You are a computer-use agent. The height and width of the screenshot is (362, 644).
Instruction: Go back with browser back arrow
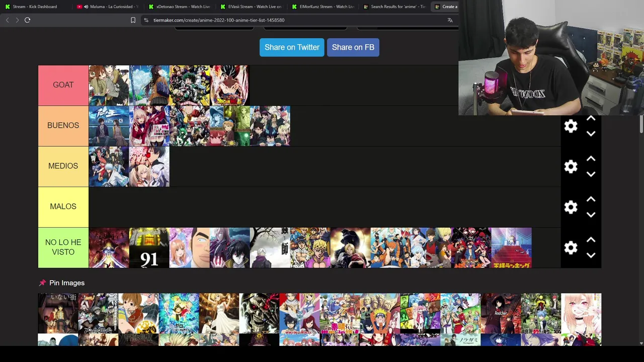[x=7, y=20]
